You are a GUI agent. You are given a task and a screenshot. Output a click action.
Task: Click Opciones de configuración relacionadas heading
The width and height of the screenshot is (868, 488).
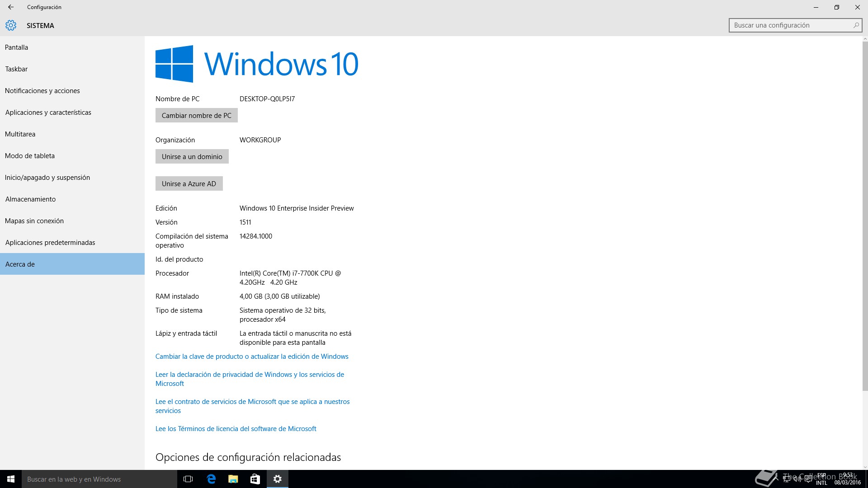[x=248, y=457]
